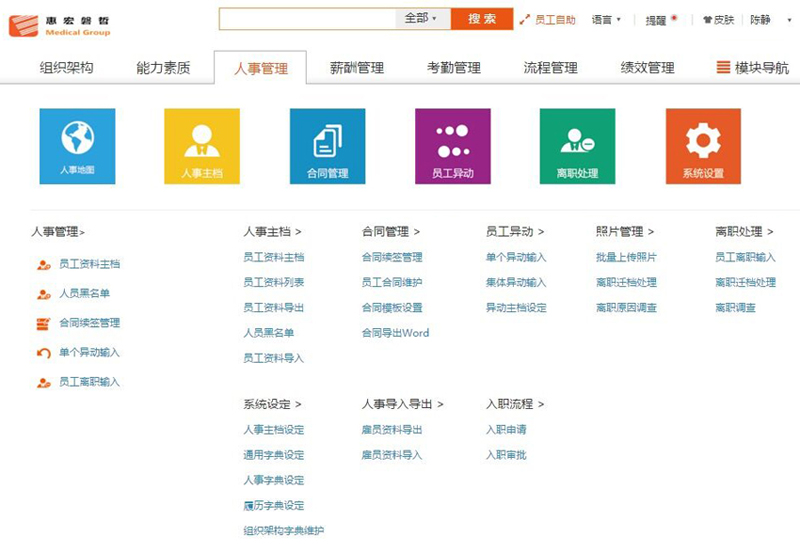This screenshot has width=800, height=552.
Task: Open the 合同管理 document tile
Action: coord(327,146)
